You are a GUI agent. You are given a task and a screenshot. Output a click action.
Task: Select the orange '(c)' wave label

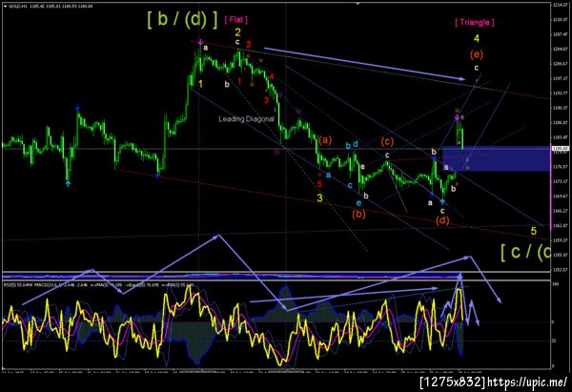pyautogui.click(x=387, y=141)
